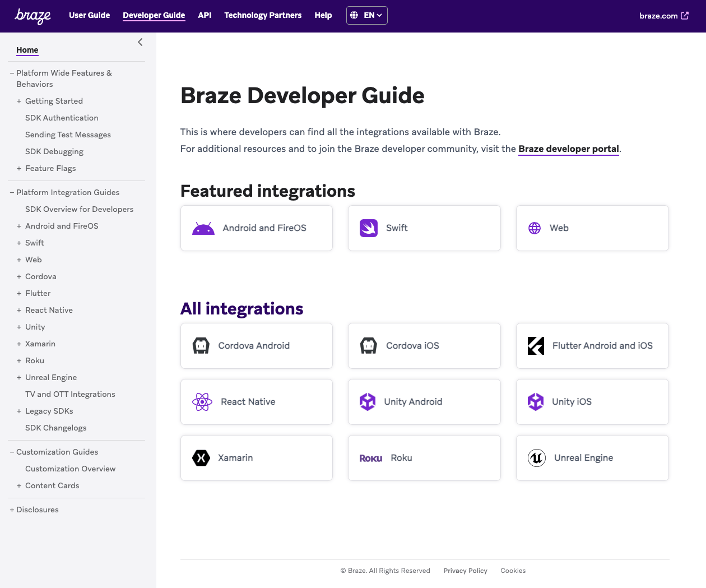Open SDK Debugging sidebar page
The height and width of the screenshot is (588, 706).
[54, 151]
